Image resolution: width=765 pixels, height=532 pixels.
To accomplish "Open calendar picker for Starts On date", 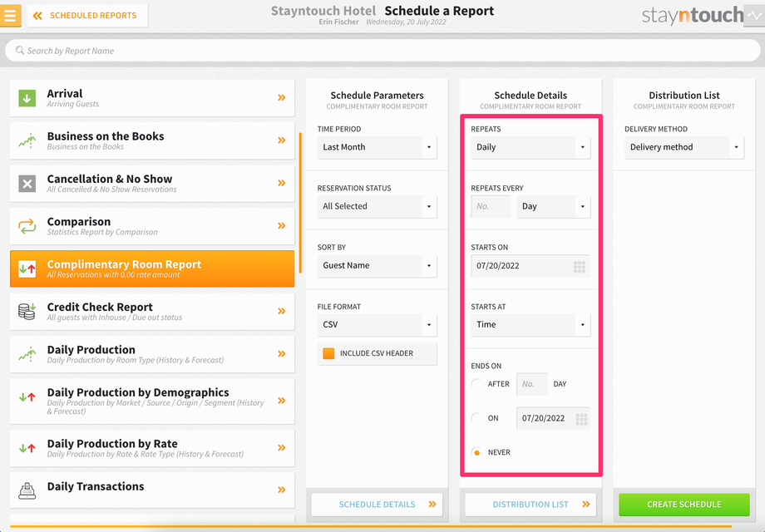I will [579, 267].
